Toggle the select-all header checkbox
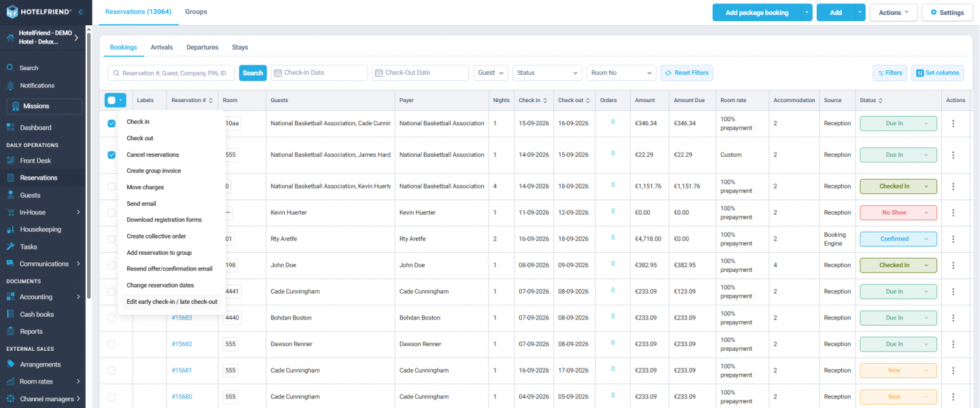Image resolution: width=980 pixels, height=408 pixels. 112,100
